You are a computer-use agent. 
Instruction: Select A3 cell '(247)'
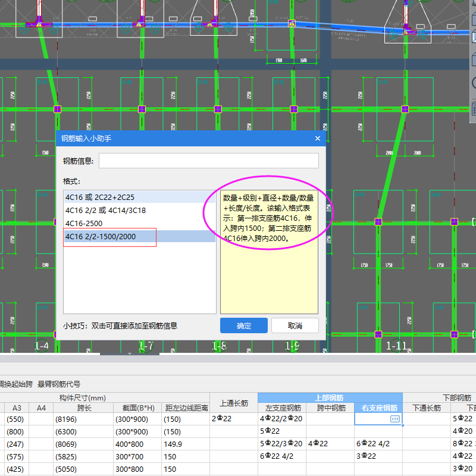[17, 444]
